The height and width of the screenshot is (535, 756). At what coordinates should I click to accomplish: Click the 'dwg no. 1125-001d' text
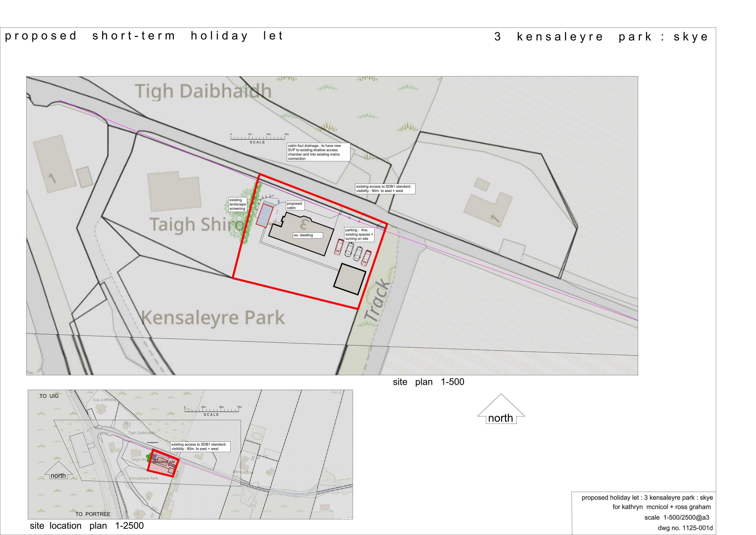coord(685,528)
